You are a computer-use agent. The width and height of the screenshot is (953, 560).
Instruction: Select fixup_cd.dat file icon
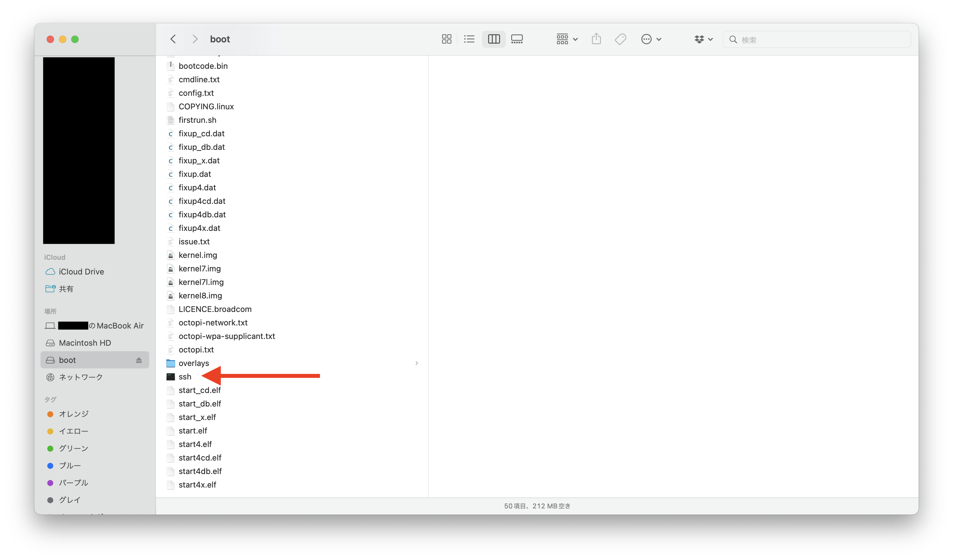click(x=171, y=134)
